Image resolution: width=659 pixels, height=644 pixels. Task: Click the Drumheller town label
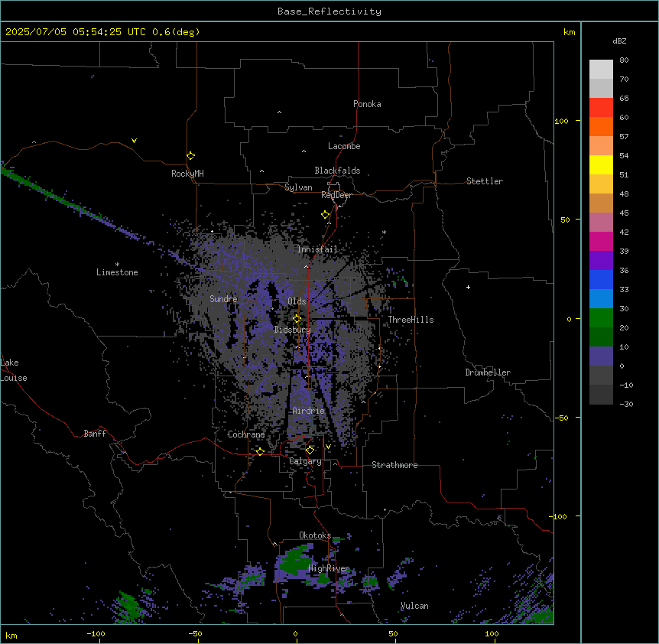(488, 372)
